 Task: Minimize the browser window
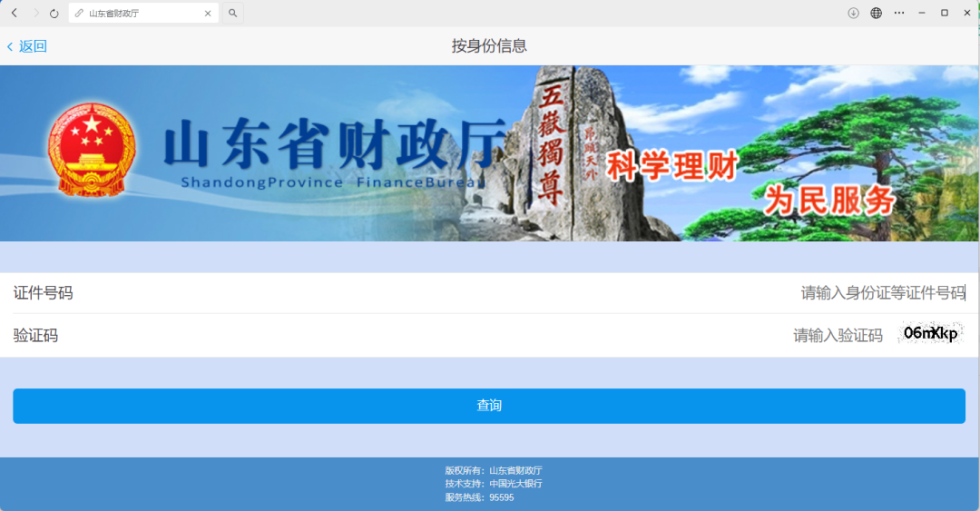(x=922, y=14)
